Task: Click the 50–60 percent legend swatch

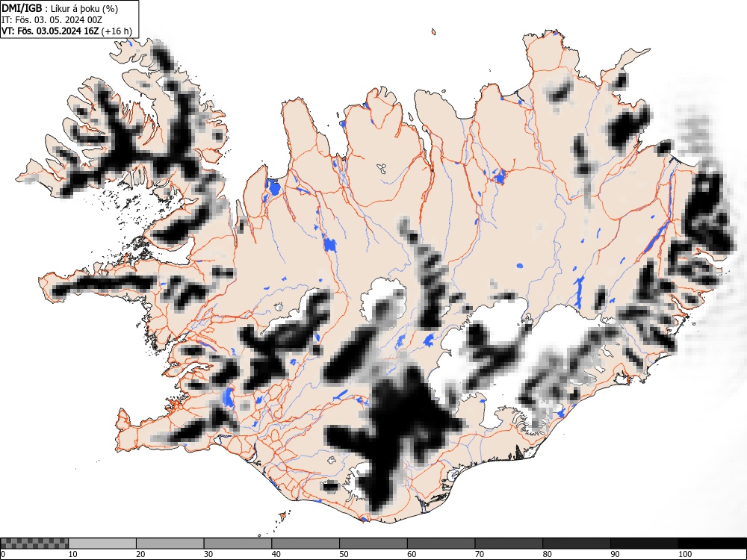Action: click(373, 544)
